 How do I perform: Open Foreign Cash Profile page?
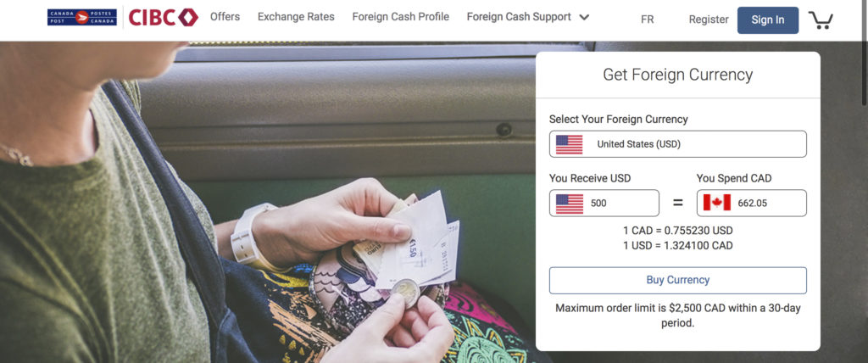click(400, 17)
